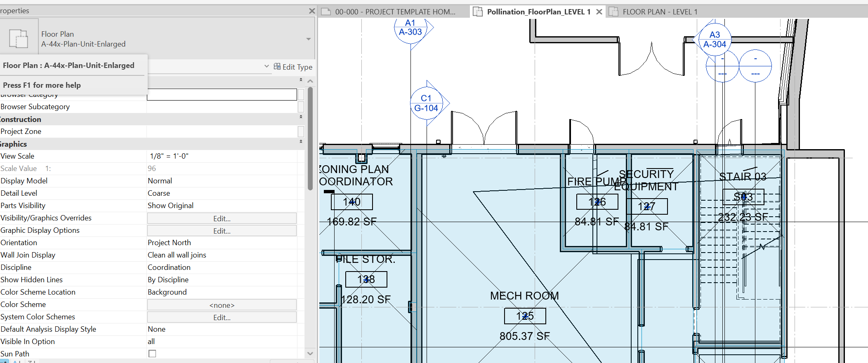868x363 pixels.
Task: Collapse the Graphics properties section
Action: [301, 142]
